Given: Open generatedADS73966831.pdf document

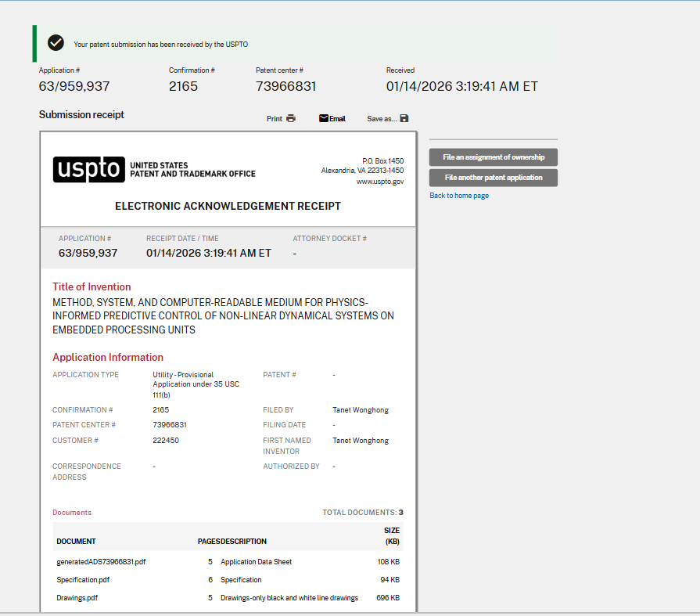Looking at the screenshot, I should [x=103, y=561].
